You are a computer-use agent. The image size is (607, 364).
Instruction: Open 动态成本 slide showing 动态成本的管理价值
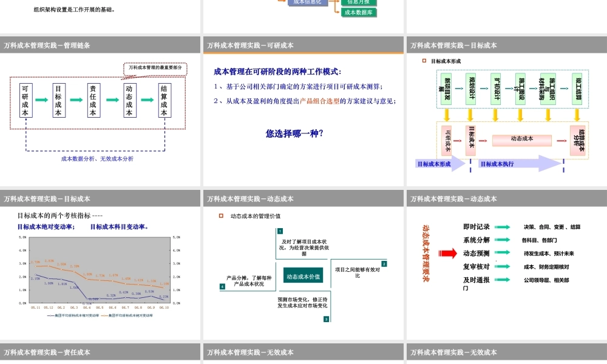click(x=303, y=265)
